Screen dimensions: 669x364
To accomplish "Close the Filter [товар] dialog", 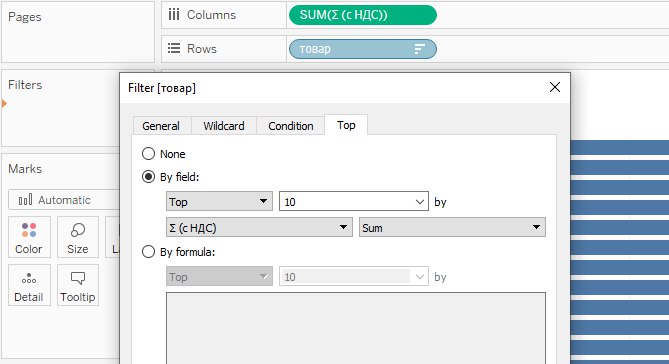I will pos(555,87).
